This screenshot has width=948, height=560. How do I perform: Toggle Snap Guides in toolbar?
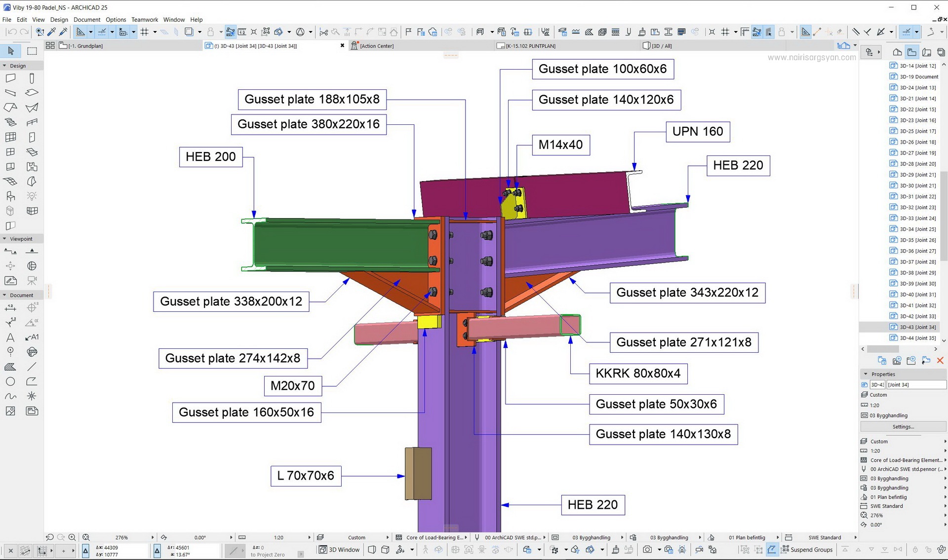click(x=102, y=32)
